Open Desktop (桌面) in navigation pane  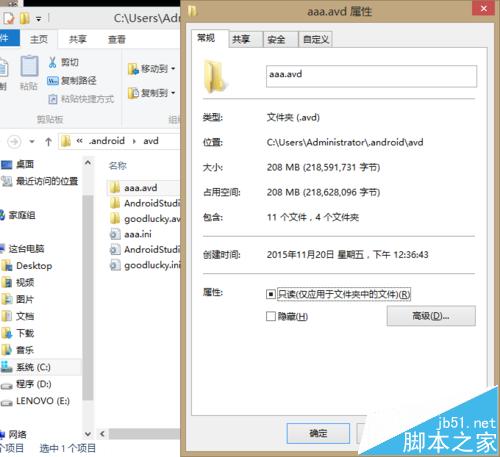(x=17, y=164)
